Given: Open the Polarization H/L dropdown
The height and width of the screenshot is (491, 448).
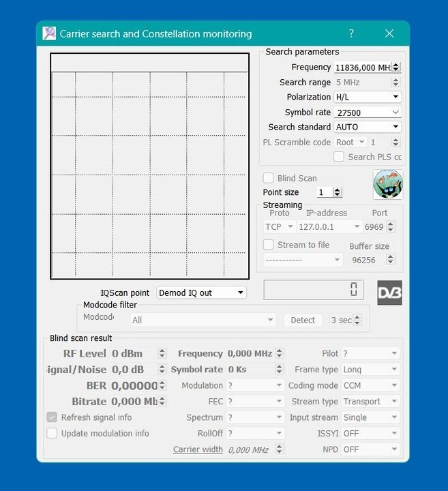Looking at the screenshot, I should tap(367, 97).
